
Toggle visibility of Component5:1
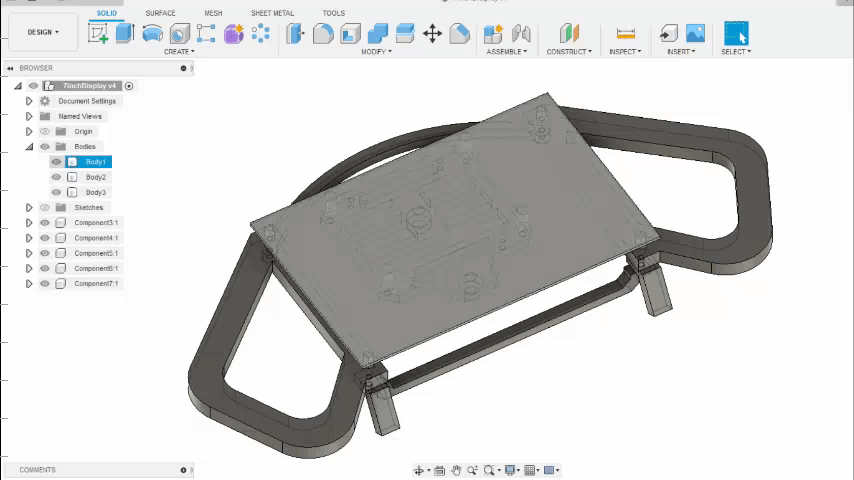tap(45, 253)
